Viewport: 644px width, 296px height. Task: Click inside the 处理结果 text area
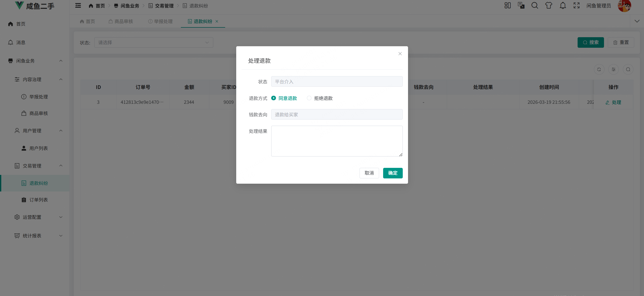[336, 141]
